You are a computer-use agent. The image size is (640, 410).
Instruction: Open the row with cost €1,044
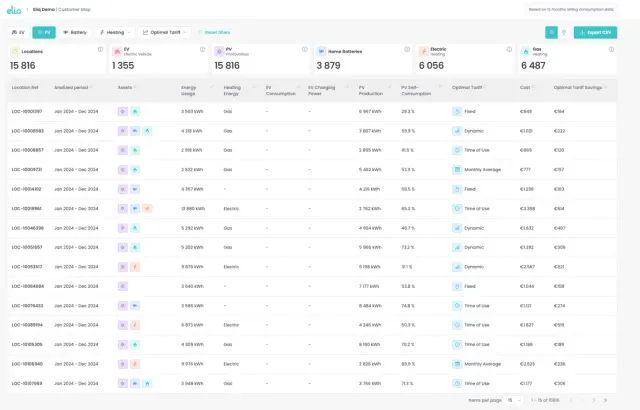tap(312, 286)
